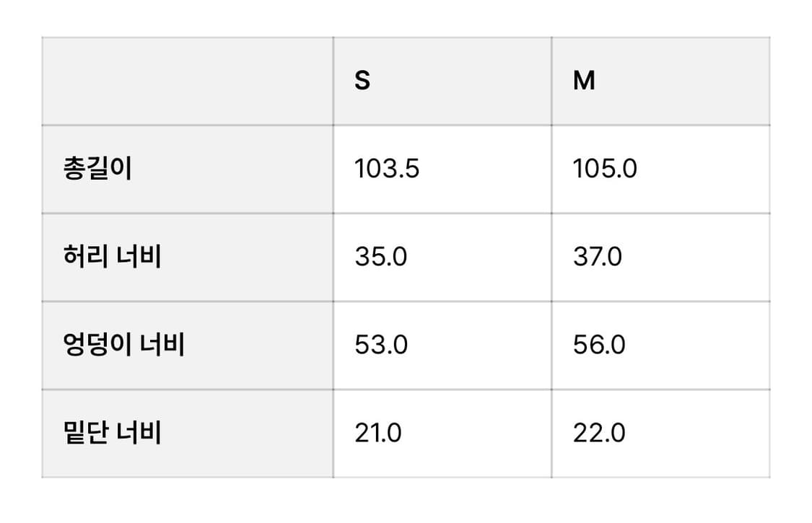This screenshot has height=523, width=812.
Task: Click the 37.0 waist width cell
Action: pyautogui.click(x=597, y=257)
